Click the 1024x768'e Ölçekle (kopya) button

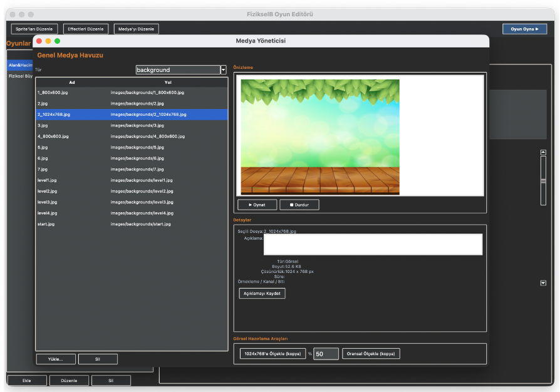click(272, 353)
